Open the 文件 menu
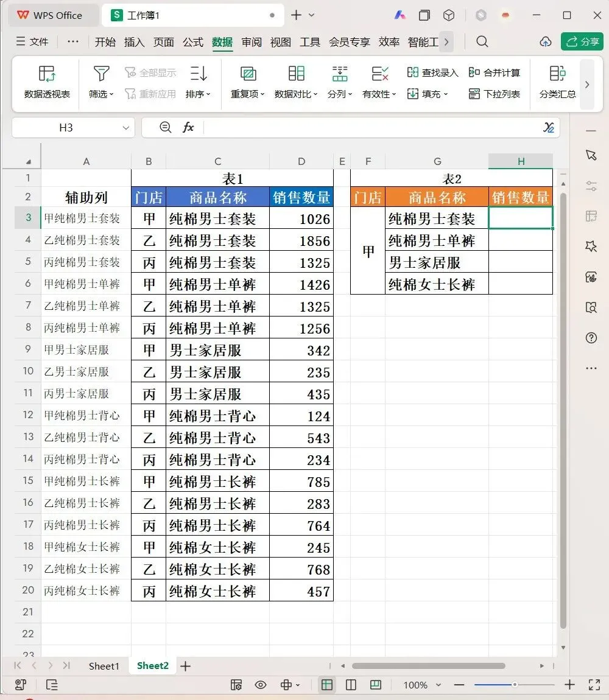Image resolution: width=609 pixels, height=700 pixels. pos(32,41)
